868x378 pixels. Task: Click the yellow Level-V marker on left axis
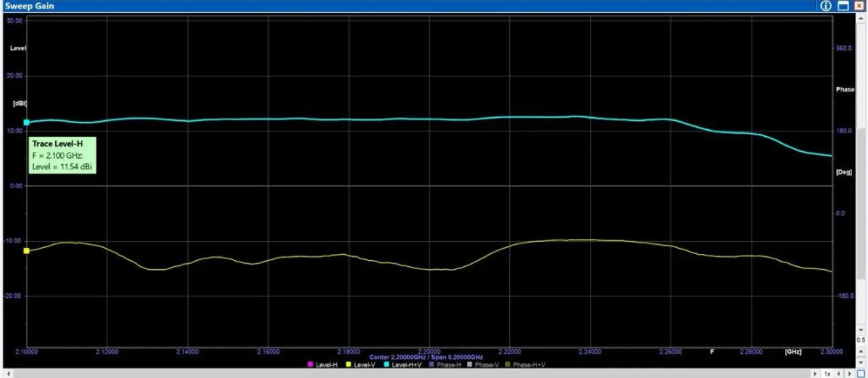(26, 250)
